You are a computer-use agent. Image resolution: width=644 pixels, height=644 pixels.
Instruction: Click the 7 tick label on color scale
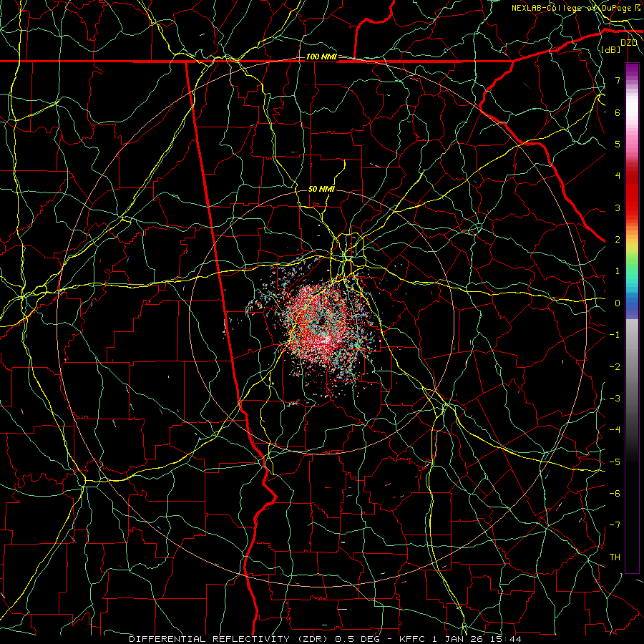coord(618,80)
